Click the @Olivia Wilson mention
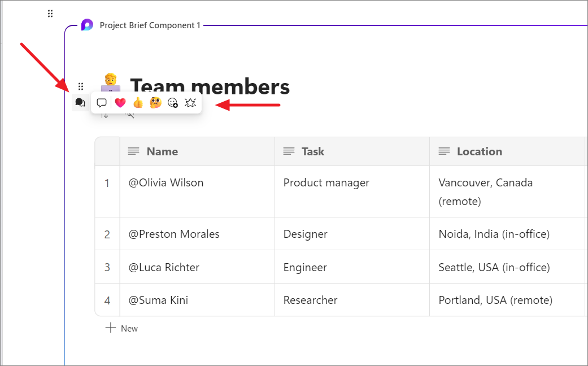The image size is (588, 366). pos(166,182)
